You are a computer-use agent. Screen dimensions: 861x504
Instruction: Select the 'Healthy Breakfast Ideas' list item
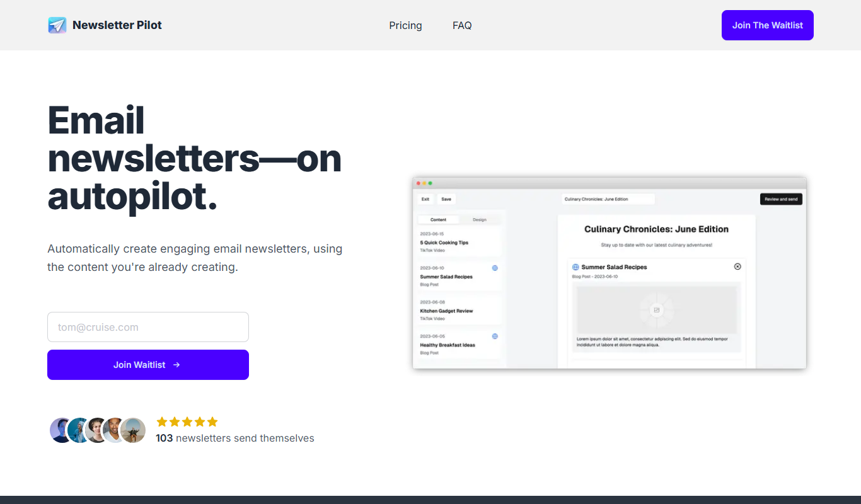pos(459,344)
